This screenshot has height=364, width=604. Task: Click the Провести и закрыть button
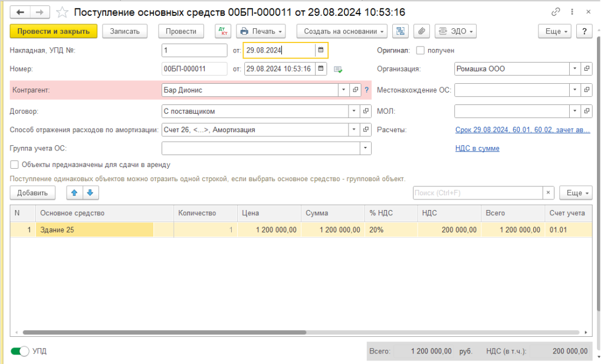[x=53, y=31]
